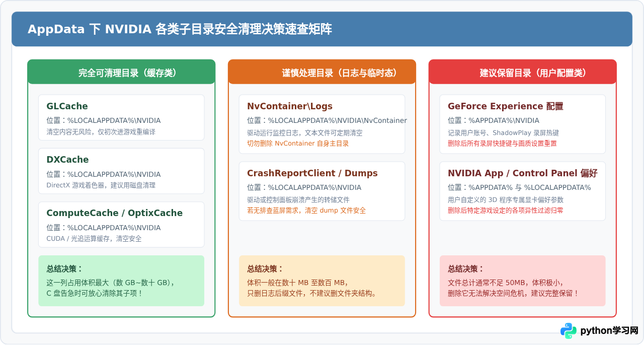Screen dimensions: 644x345
Task: Click the GeForce Experience 配置 title
Action: point(506,106)
